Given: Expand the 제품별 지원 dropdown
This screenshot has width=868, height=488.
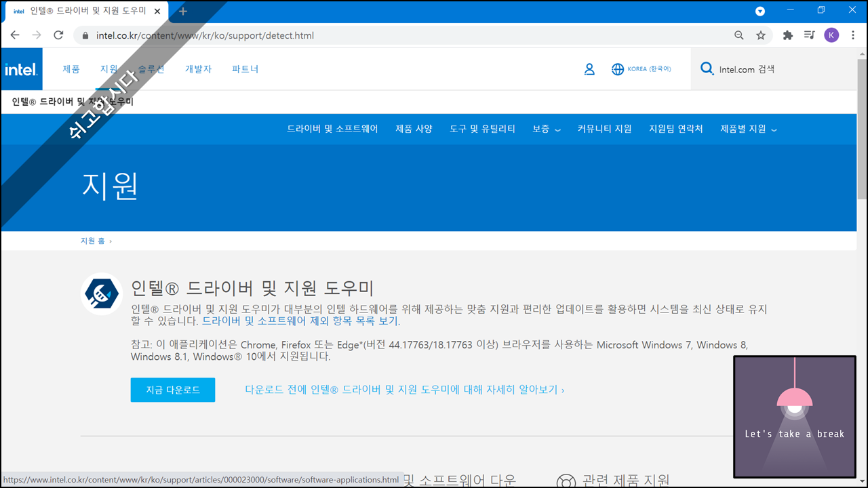Looking at the screenshot, I should point(749,129).
